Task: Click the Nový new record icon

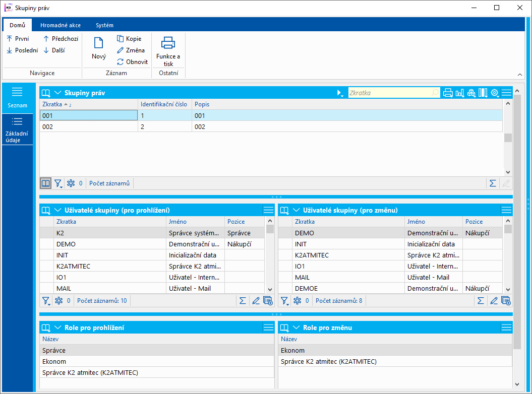Action: 98,43
